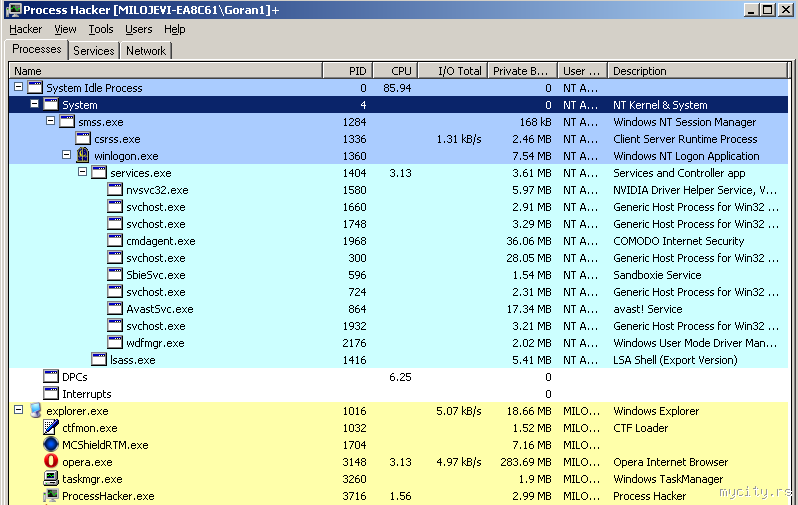Collapse the winlogon.exe subtree
The height and width of the screenshot is (505, 798).
coord(66,154)
